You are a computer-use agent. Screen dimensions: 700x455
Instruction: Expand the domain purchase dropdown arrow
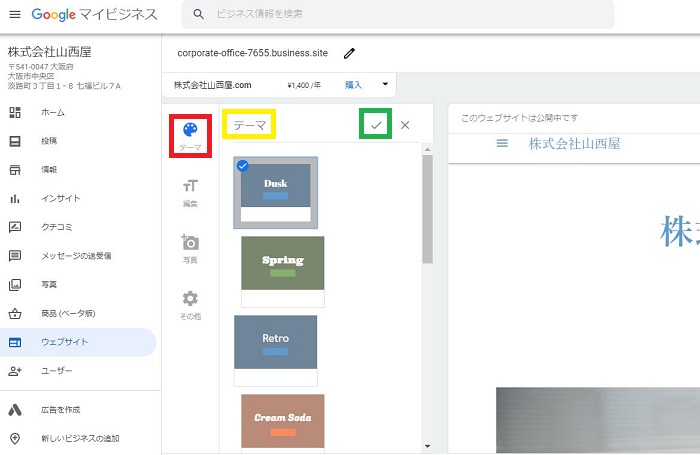point(385,84)
